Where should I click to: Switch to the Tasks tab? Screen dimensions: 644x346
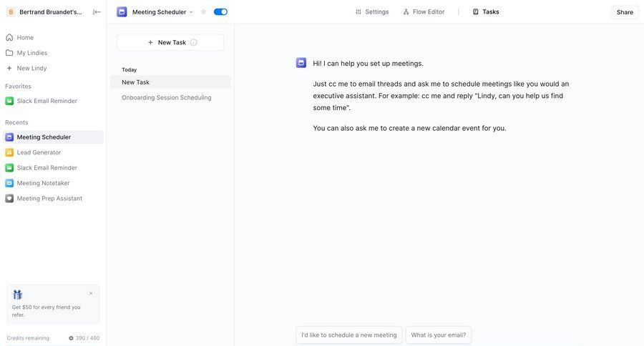pyautogui.click(x=486, y=12)
